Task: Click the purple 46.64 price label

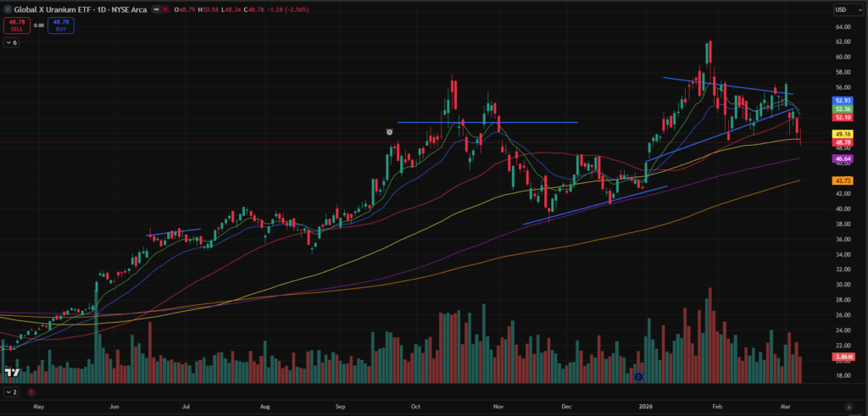Action: click(x=843, y=158)
